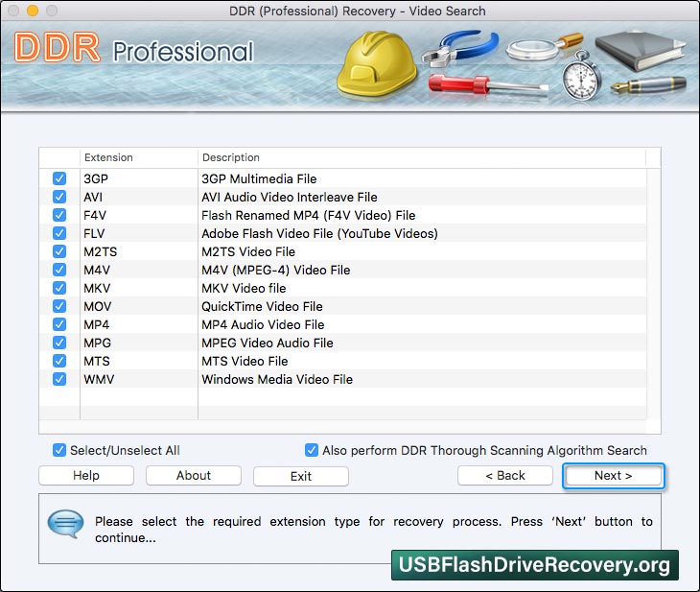Select 'Flash Renamed MP4 (F4V Video) File'

coord(309,215)
